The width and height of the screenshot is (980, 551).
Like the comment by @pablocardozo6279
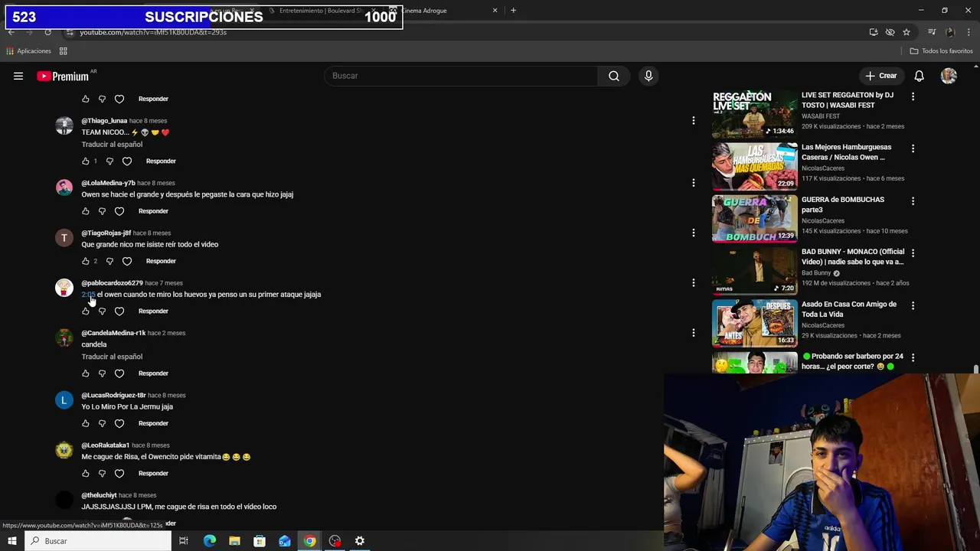pos(85,311)
